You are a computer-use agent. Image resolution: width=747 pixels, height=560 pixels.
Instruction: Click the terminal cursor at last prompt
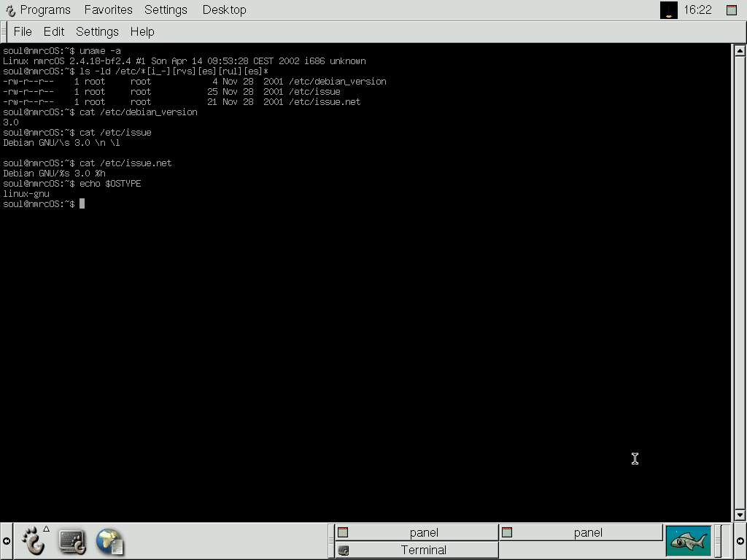[82, 204]
